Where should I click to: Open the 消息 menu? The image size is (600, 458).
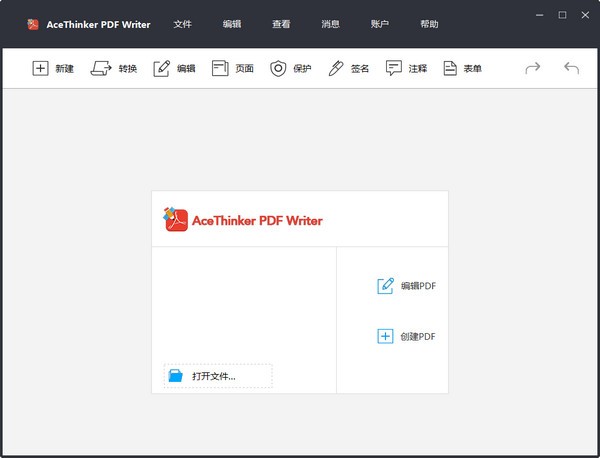[x=331, y=24]
